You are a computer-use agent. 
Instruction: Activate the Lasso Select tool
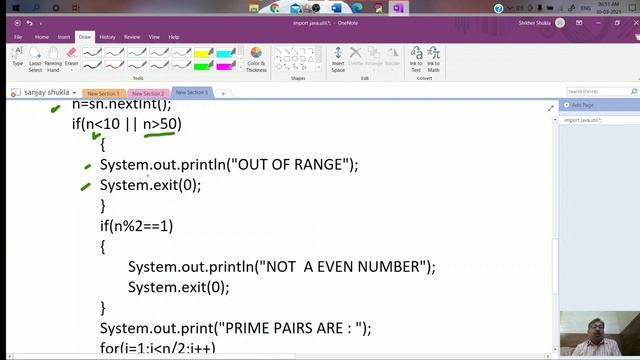tap(35, 60)
